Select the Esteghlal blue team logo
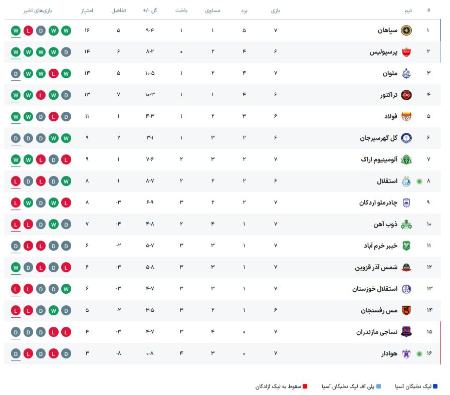This screenshot has width=450, height=395. [406, 181]
